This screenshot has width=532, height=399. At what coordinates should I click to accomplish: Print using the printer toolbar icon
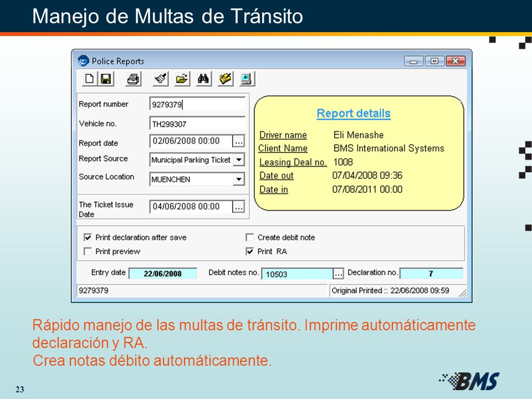(x=134, y=79)
